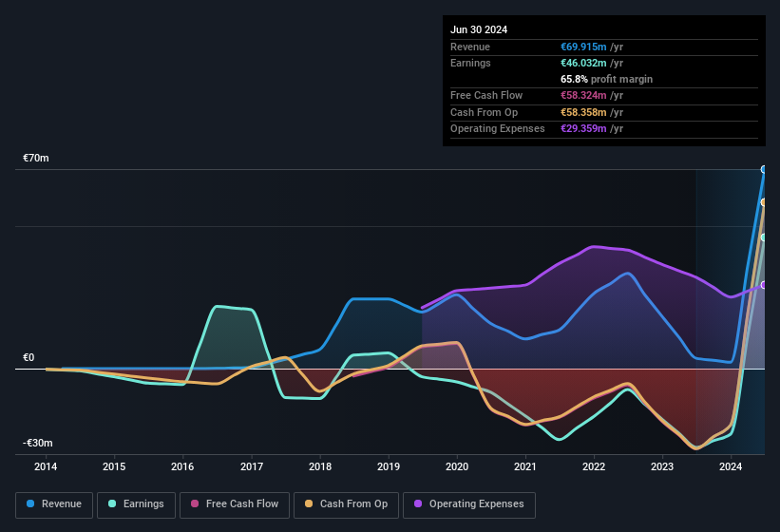Click the Cash From Op endpoint marker
The height and width of the screenshot is (532, 780).
point(764,202)
